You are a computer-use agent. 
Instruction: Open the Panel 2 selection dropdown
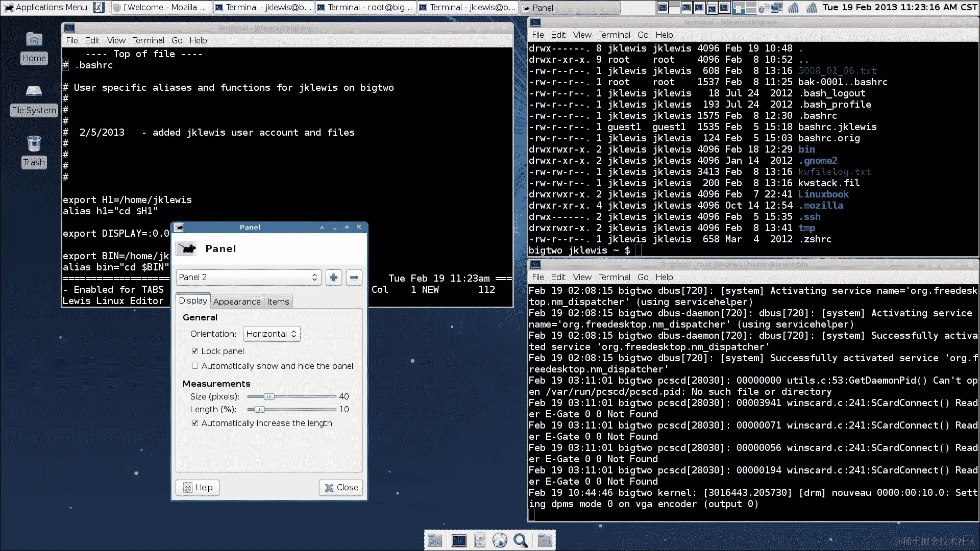pyautogui.click(x=249, y=278)
